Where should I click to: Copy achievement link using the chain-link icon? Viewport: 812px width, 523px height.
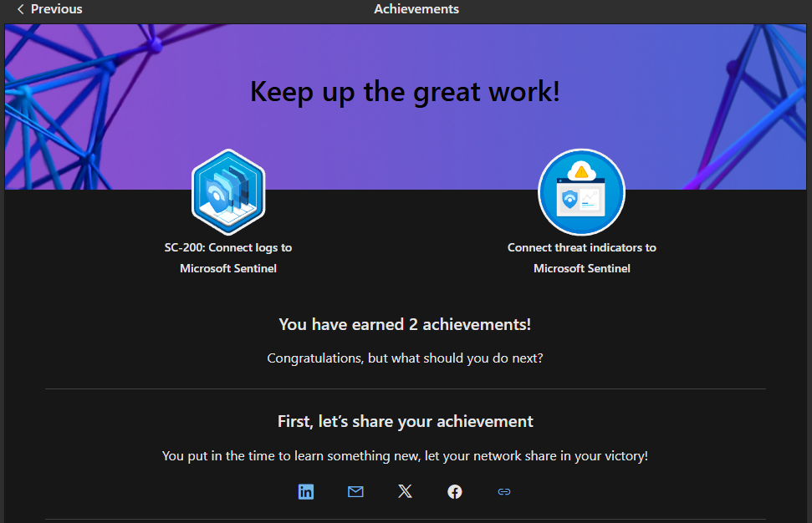click(503, 491)
